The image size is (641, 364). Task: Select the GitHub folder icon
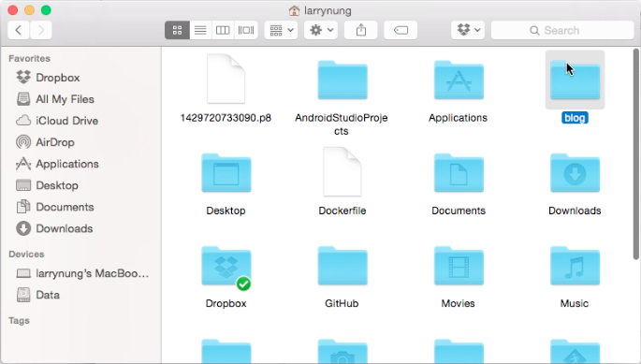click(x=342, y=266)
